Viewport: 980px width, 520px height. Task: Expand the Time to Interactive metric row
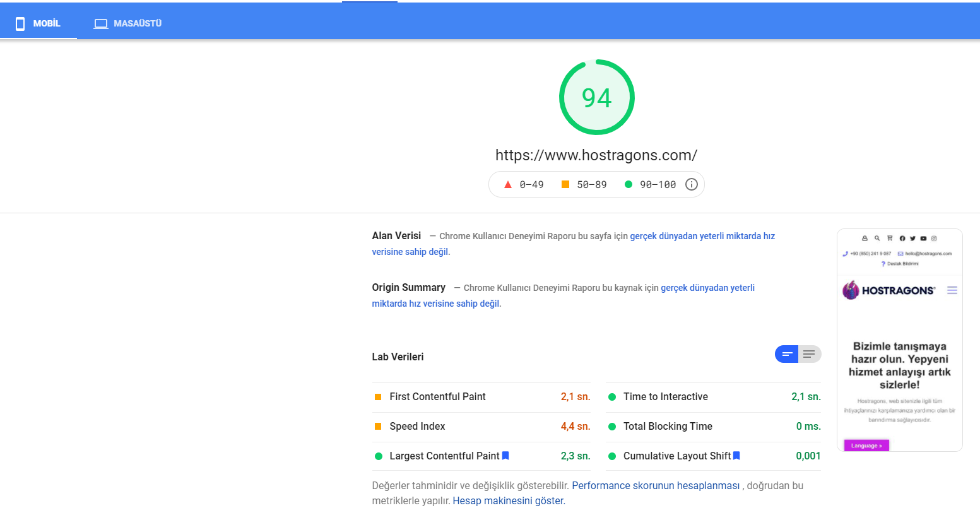click(714, 397)
